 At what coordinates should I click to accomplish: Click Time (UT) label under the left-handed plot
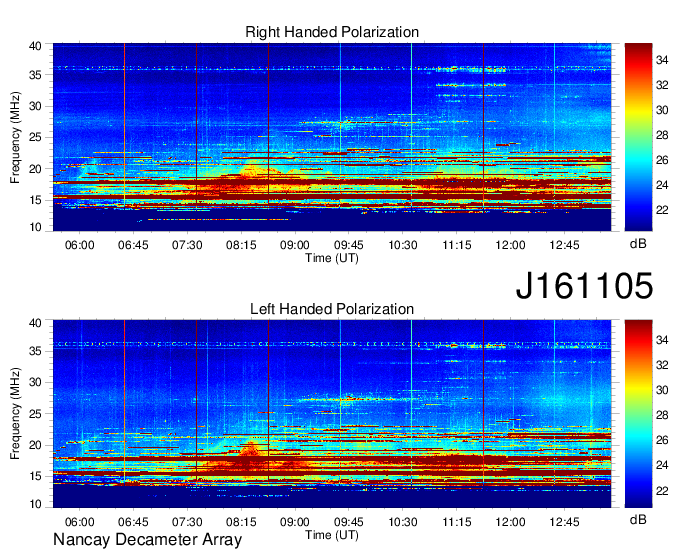(332, 535)
